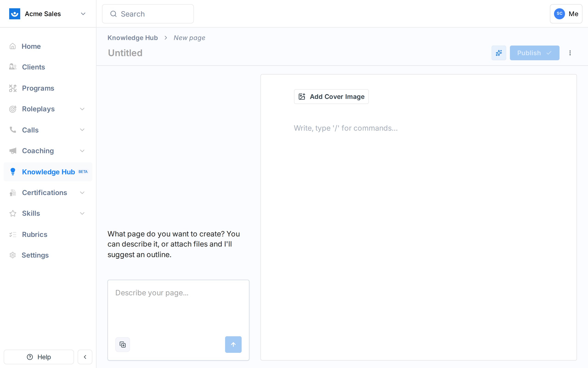Open the Help button

tap(39, 357)
